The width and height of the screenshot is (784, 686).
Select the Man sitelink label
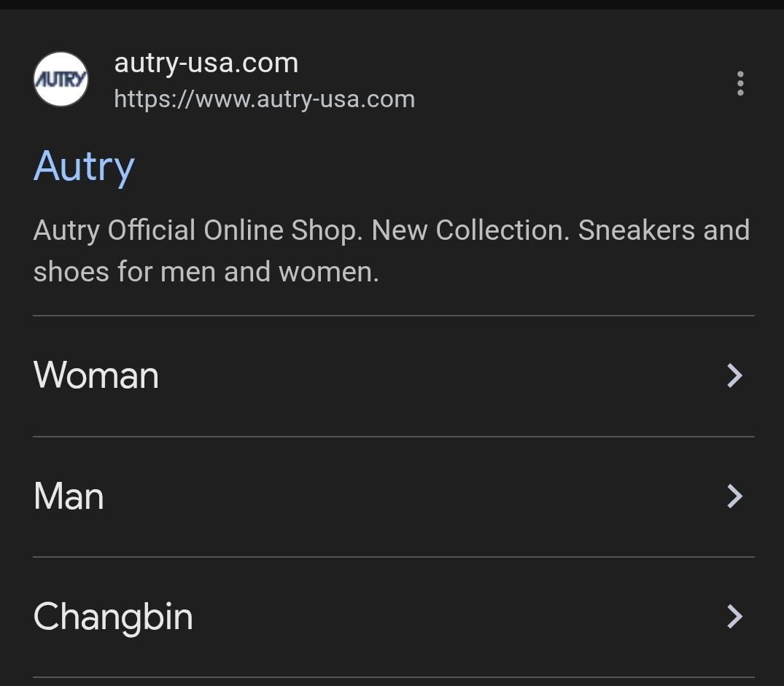[69, 496]
